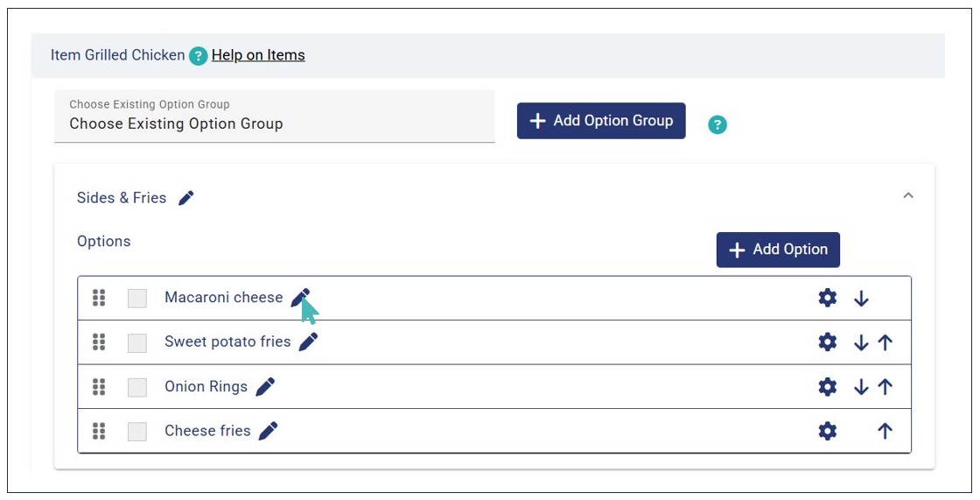Open settings gear for Macaroni cheese
The width and height of the screenshot is (980, 500).
[827, 298]
